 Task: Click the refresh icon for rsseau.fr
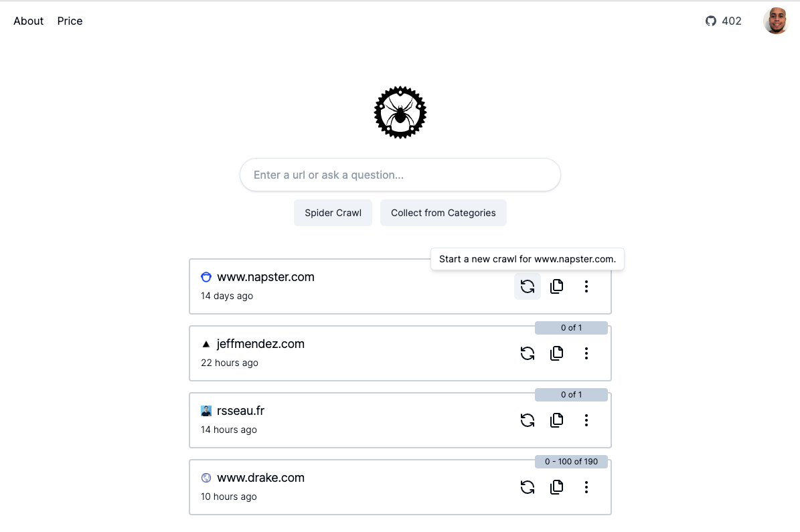(528, 420)
